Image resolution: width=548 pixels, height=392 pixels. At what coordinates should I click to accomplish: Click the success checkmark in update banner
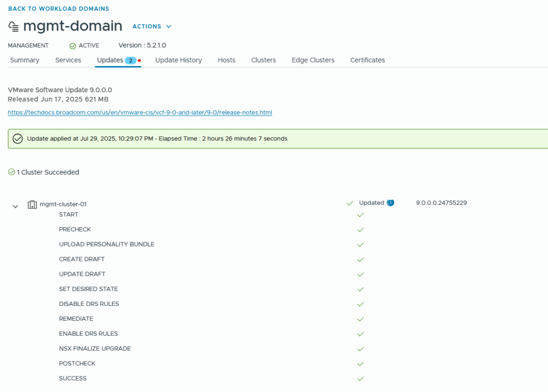tap(18, 139)
